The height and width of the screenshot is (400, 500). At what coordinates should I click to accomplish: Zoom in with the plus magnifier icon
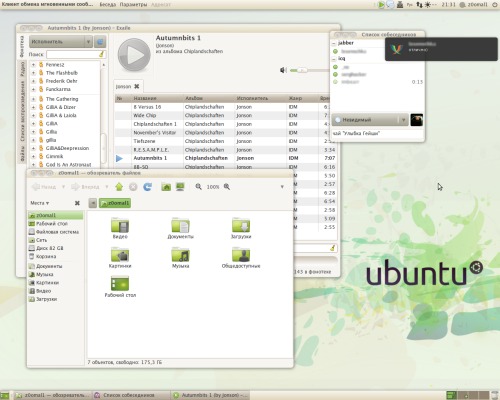pyautogui.click(x=227, y=187)
